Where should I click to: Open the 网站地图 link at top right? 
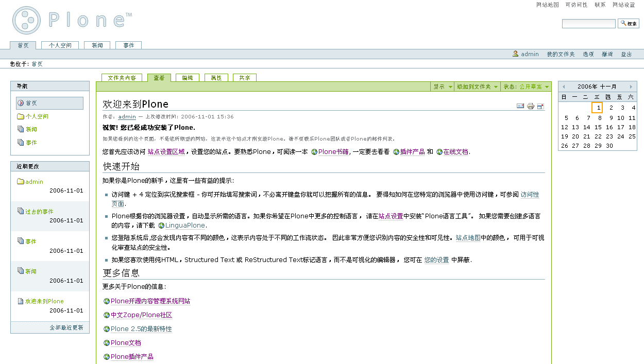(x=548, y=5)
